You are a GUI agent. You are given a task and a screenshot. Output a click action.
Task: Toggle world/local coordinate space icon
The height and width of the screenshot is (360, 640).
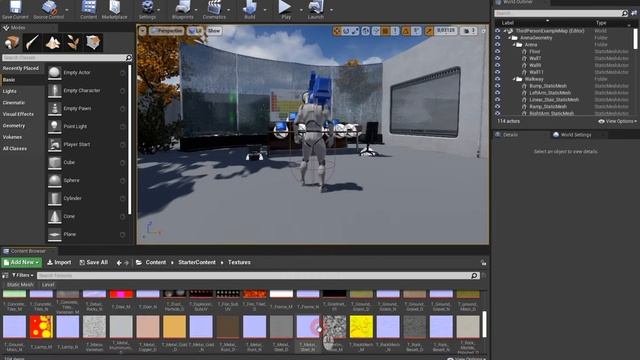[x=366, y=31]
